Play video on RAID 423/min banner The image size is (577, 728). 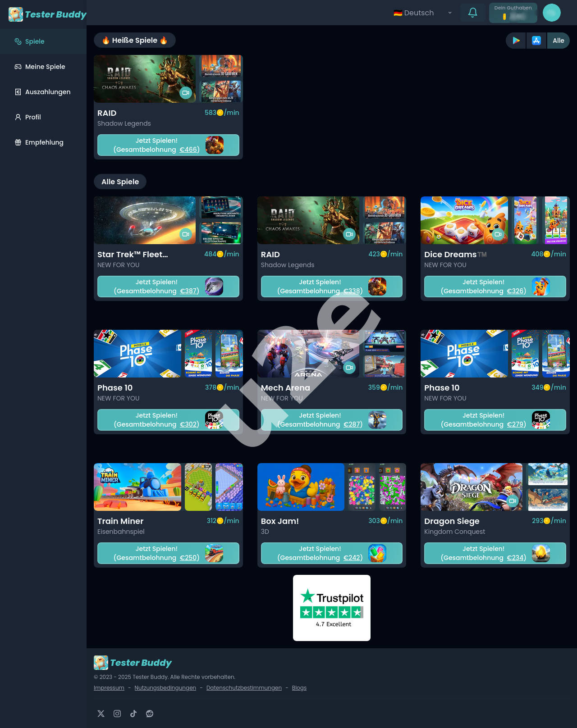click(349, 234)
